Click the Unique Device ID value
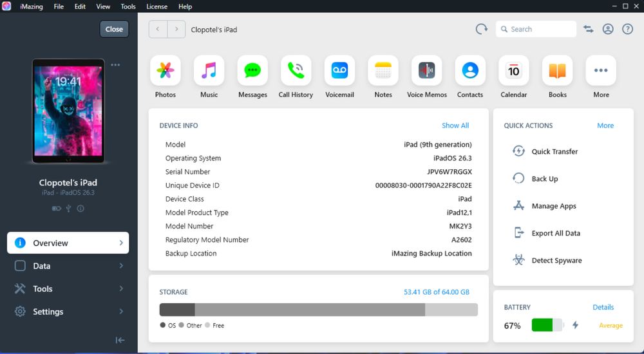The image size is (644, 354). 424,185
